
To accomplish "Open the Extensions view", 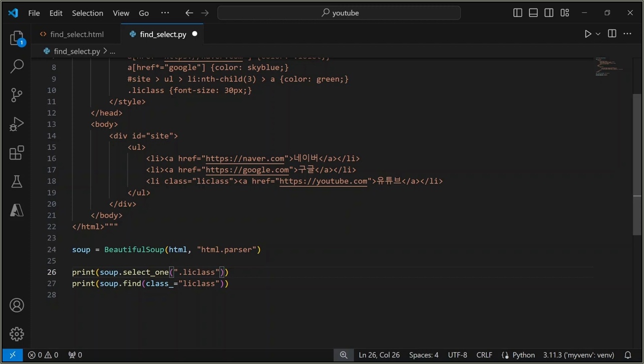I will pyautogui.click(x=16, y=153).
